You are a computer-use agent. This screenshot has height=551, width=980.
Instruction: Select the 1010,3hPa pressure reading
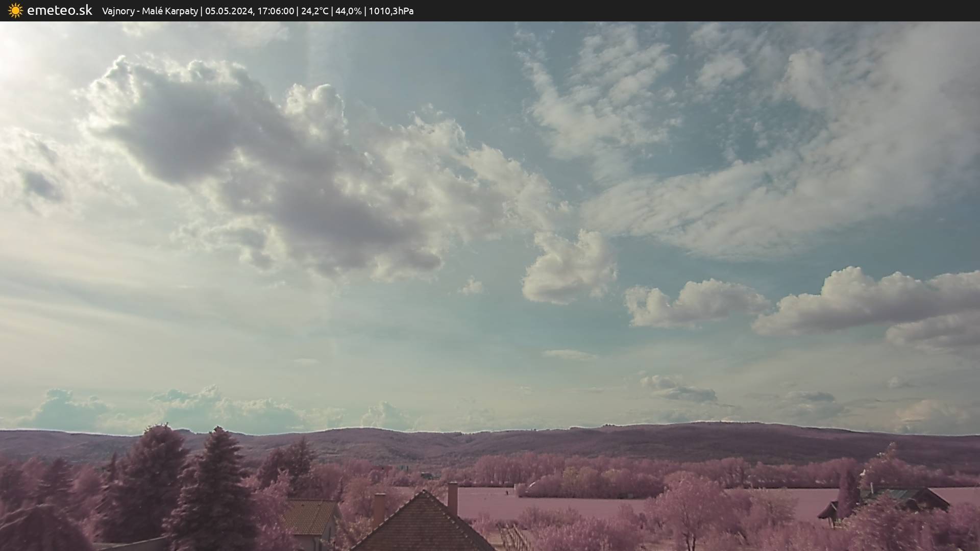coord(391,11)
